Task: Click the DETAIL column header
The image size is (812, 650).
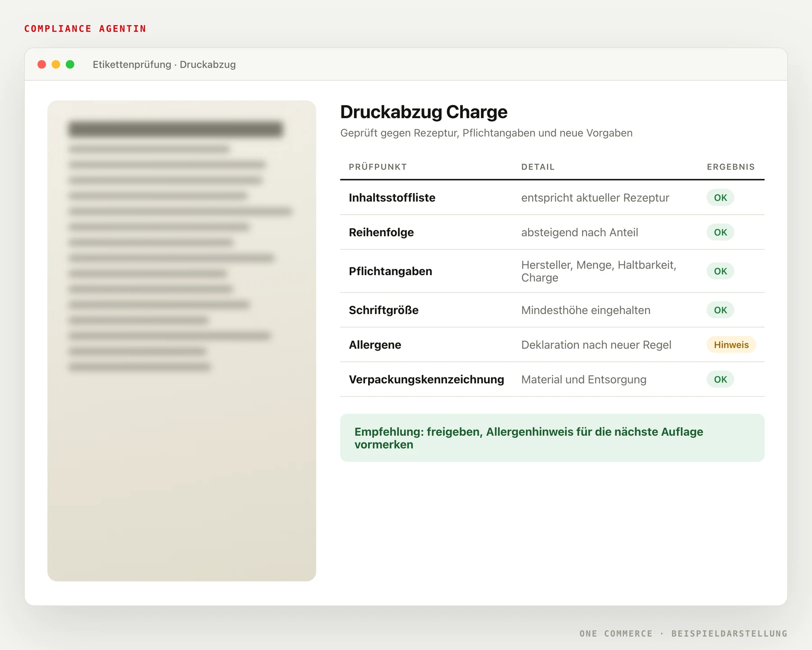Action: click(x=538, y=167)
